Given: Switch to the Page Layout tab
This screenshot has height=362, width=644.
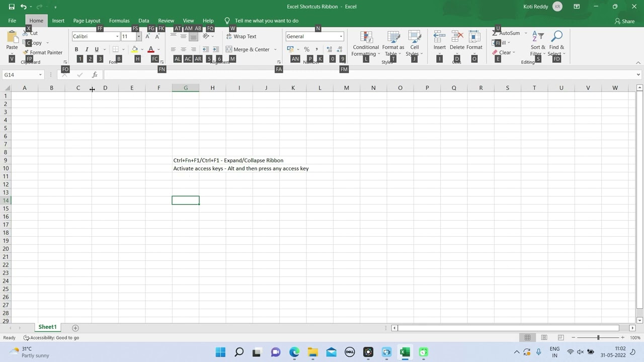Looking at the screenshot, I should click(87, 21).
